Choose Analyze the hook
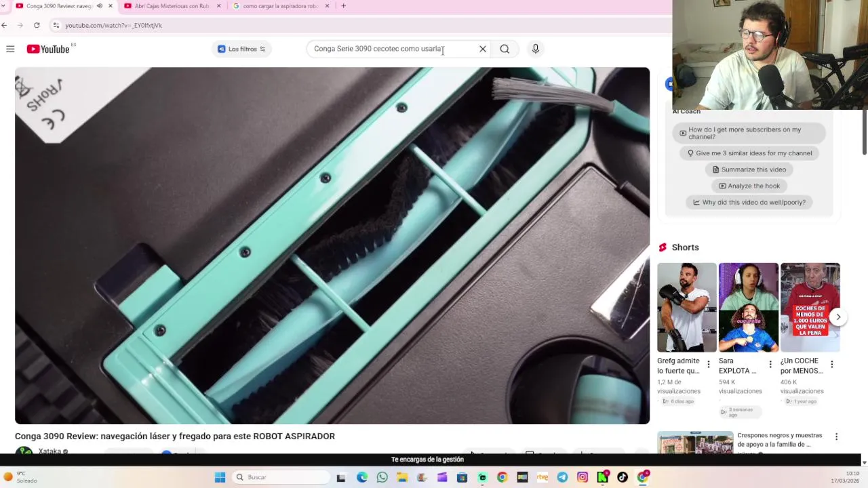The width and height of the screenshot is (868, 488). point(749,186)
